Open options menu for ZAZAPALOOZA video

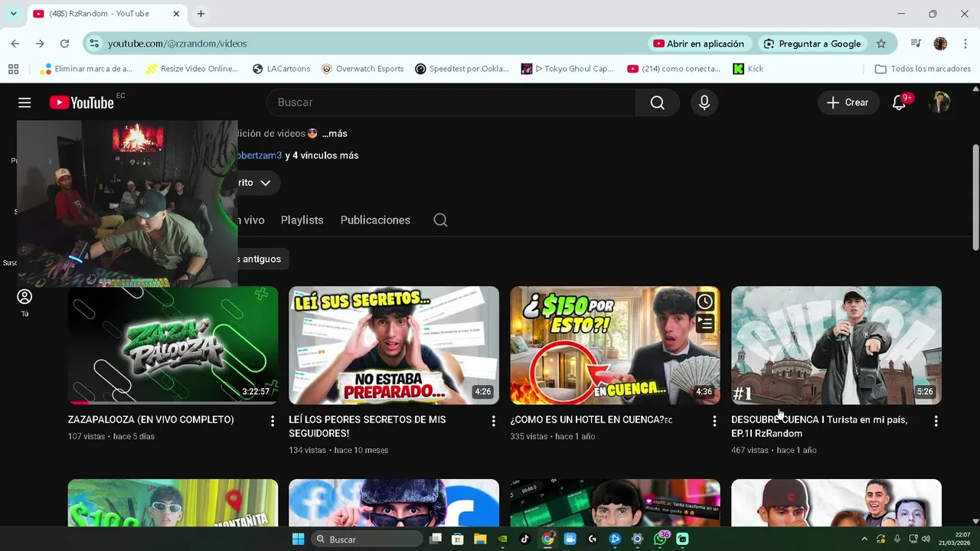[272, 421]
